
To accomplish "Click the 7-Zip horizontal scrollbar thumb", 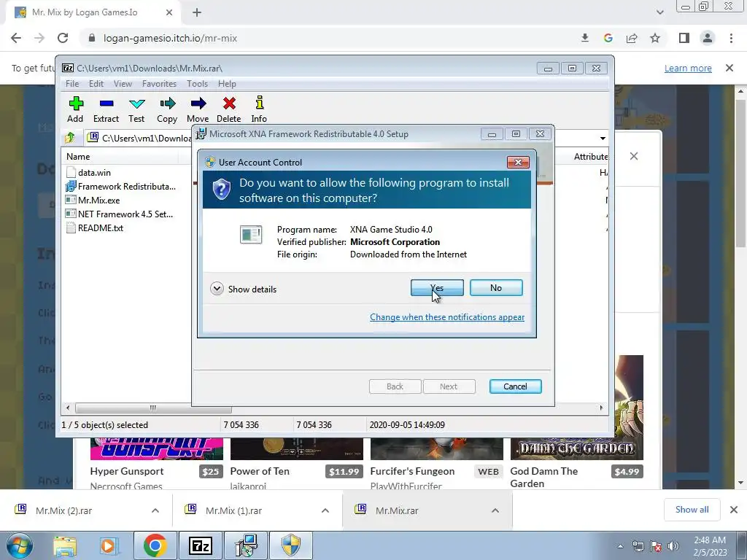I will coord(152,408).
